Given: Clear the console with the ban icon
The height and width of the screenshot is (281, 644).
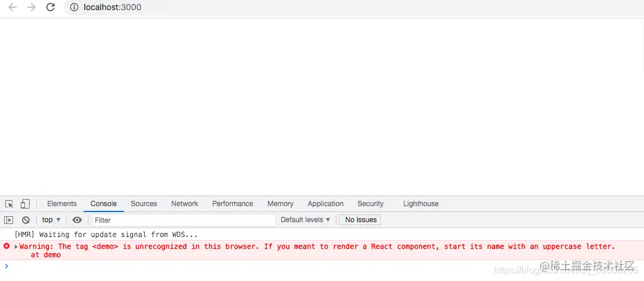Looking at the screenshot, I should coord(26,220).
